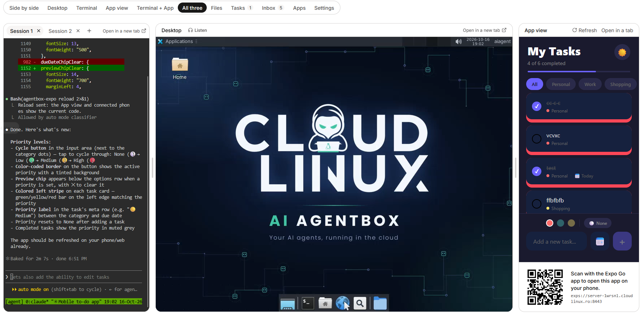Click the exps server URL text
The width and height of the screenshot is (644, 317).
(x=602, y=299)
